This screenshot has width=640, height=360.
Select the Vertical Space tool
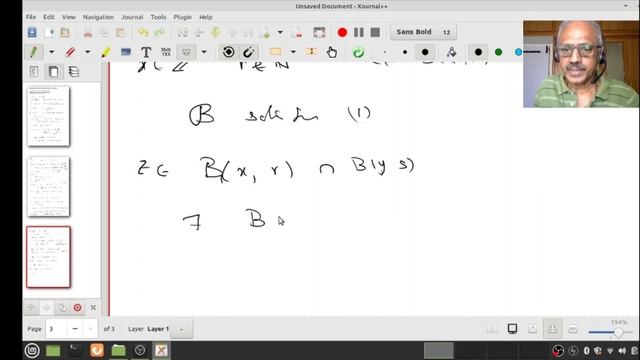click(x=311, y=52)
